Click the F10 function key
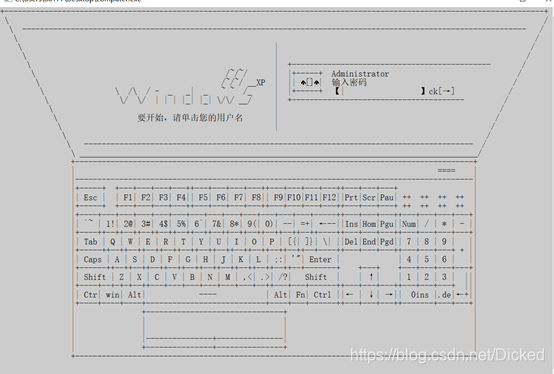554x374 pixels. coord(294,197)
